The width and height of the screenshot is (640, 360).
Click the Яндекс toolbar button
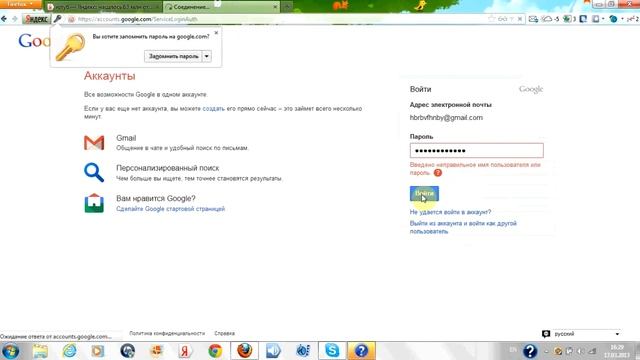[36, 19]
